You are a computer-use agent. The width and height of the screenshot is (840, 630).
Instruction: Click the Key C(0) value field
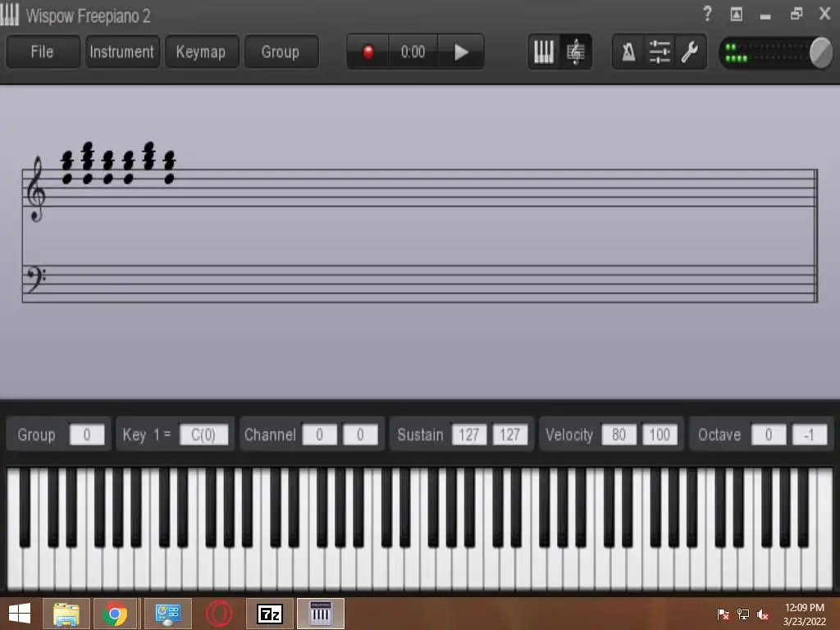point(203,435)
